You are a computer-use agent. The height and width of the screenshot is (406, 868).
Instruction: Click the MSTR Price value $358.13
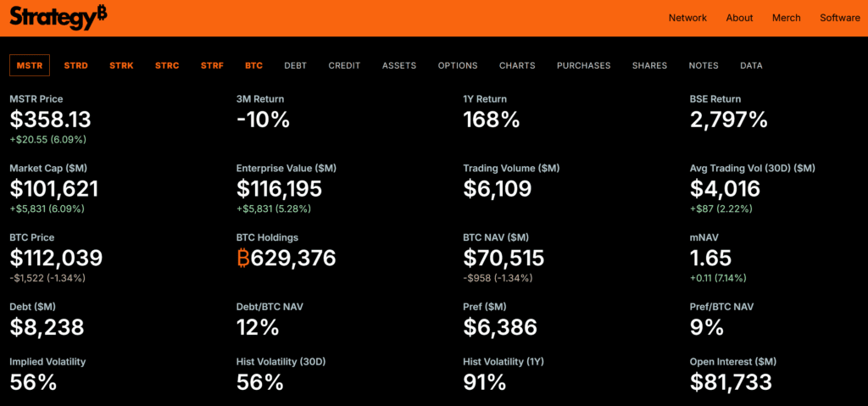[x=50, y=120]
